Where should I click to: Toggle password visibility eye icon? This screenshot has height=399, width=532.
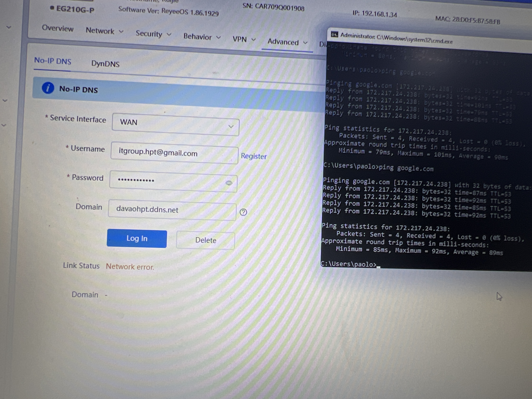229,183
